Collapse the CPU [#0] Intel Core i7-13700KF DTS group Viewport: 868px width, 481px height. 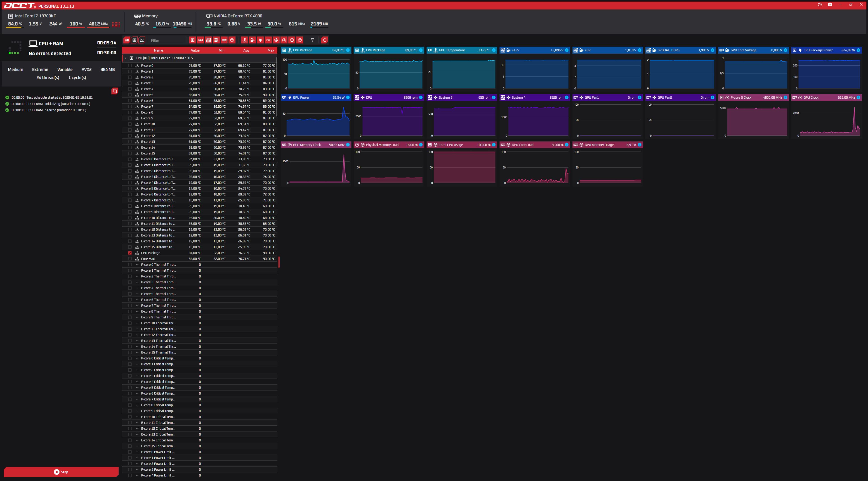pyautogui.click(x=126, y=58)
